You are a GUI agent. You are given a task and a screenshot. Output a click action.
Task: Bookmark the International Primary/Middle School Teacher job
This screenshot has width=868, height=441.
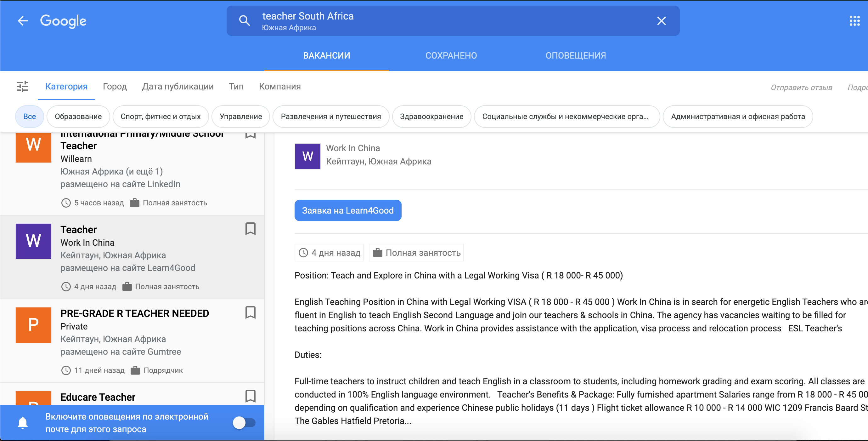250,135
